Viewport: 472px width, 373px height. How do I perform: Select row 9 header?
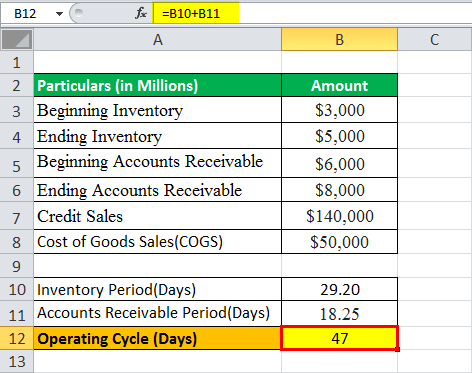tap(17, 266)
